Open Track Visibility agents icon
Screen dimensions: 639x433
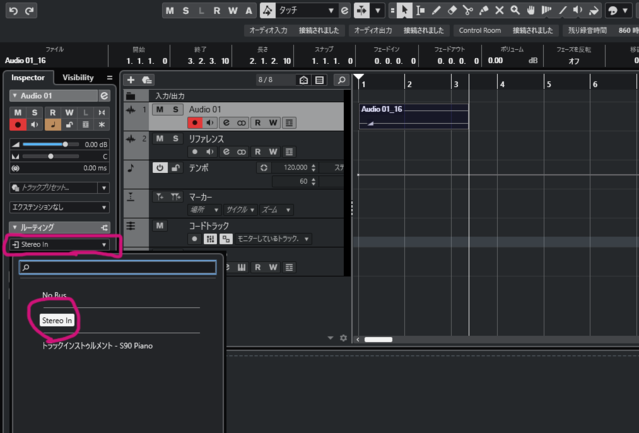click(x=304, y=80)
